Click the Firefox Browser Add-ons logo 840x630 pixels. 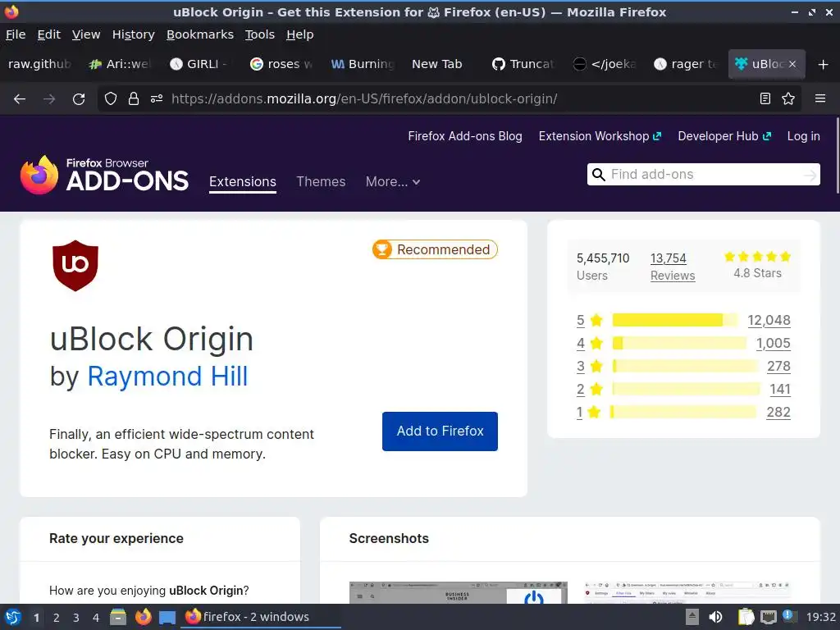tap(104, 175)
